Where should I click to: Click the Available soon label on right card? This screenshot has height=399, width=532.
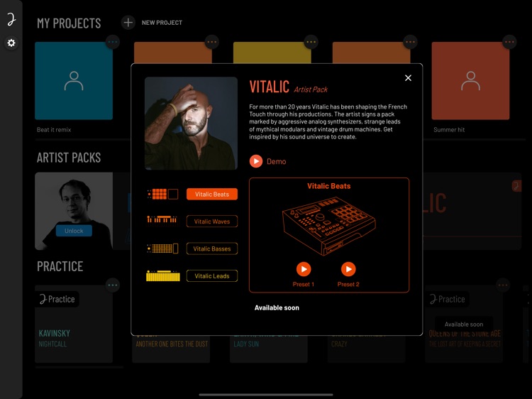coord(464,324)
